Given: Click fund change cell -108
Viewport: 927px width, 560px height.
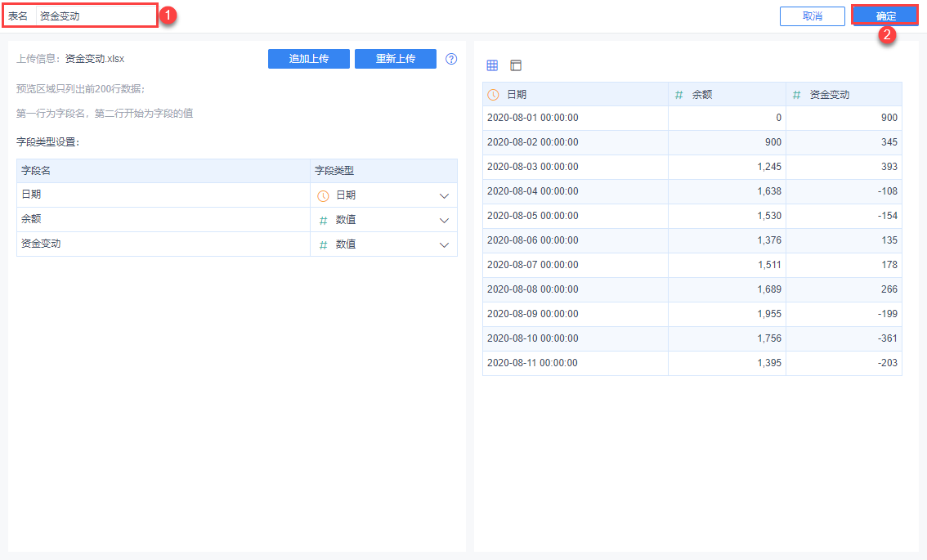Looking at the screenshot, I should (844, 191).
